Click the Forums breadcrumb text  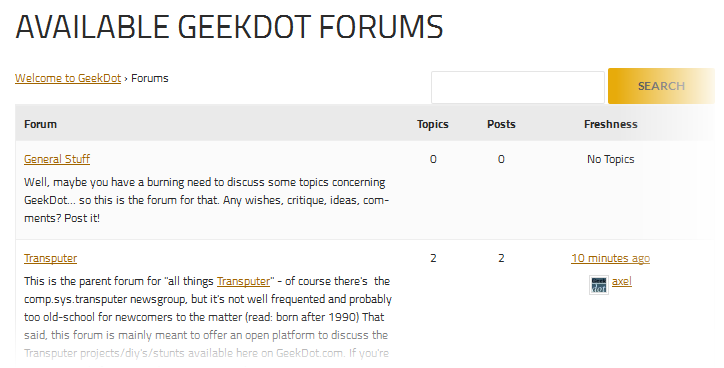click(150, 78)
